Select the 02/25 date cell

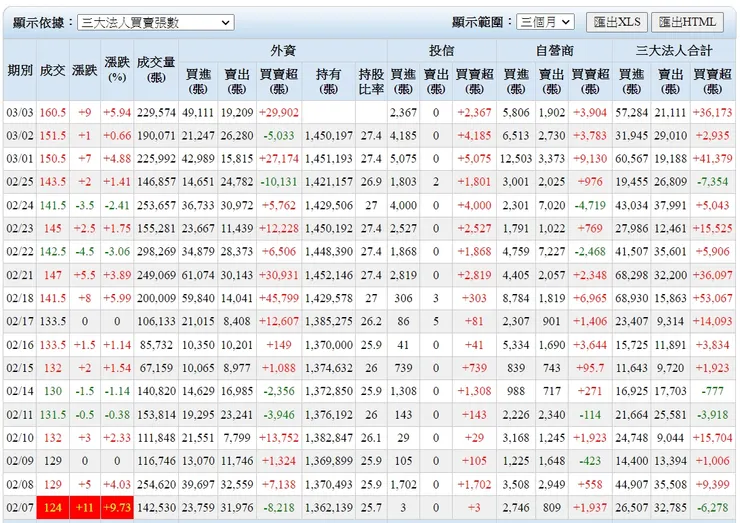pyautogui.click(x=20, y=182)
